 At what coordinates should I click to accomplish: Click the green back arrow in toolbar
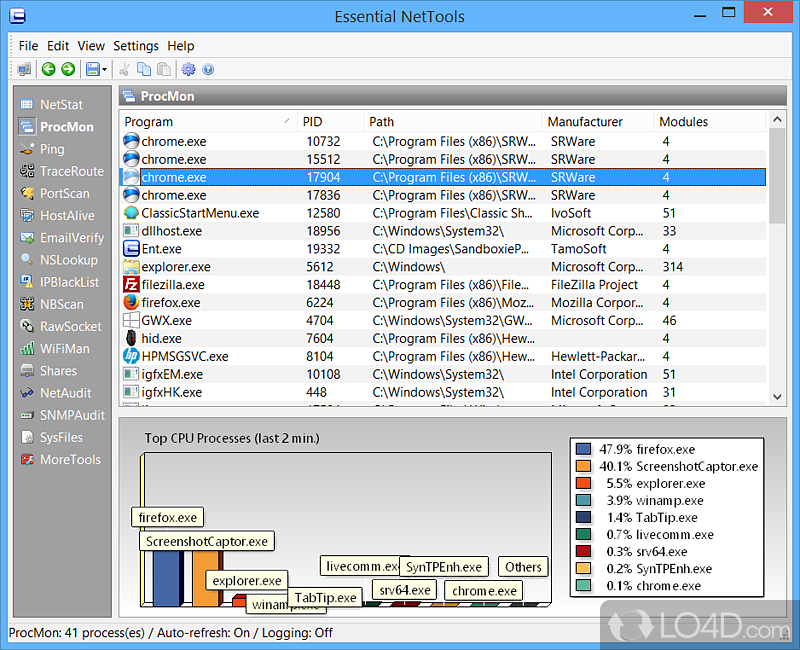click(47, 69)
